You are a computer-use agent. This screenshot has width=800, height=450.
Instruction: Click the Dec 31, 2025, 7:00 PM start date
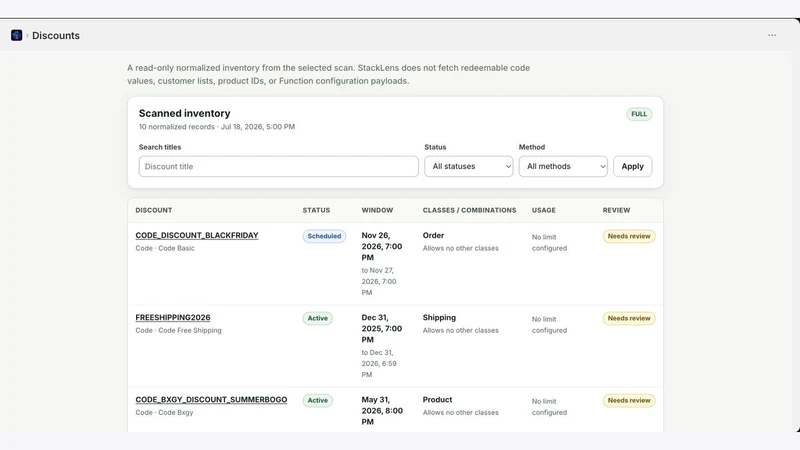click(x=382, y=329)
